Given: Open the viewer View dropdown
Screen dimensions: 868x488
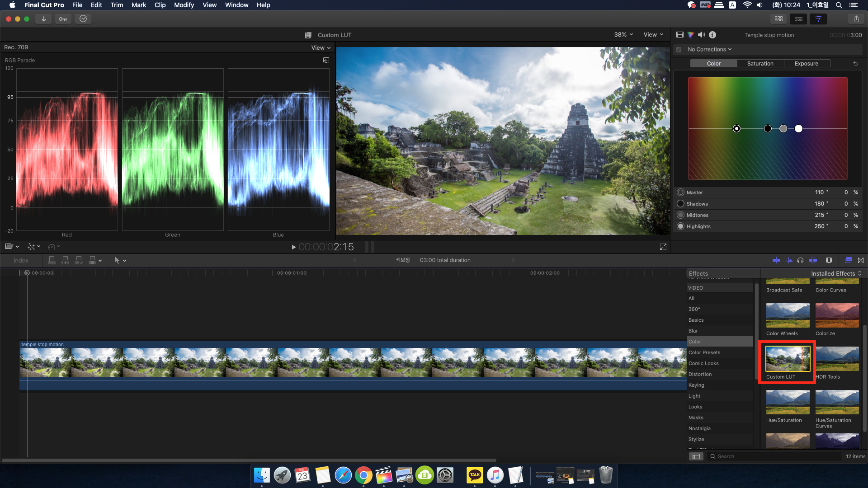Looking at the screenshot, I should (x=653, y=35).
